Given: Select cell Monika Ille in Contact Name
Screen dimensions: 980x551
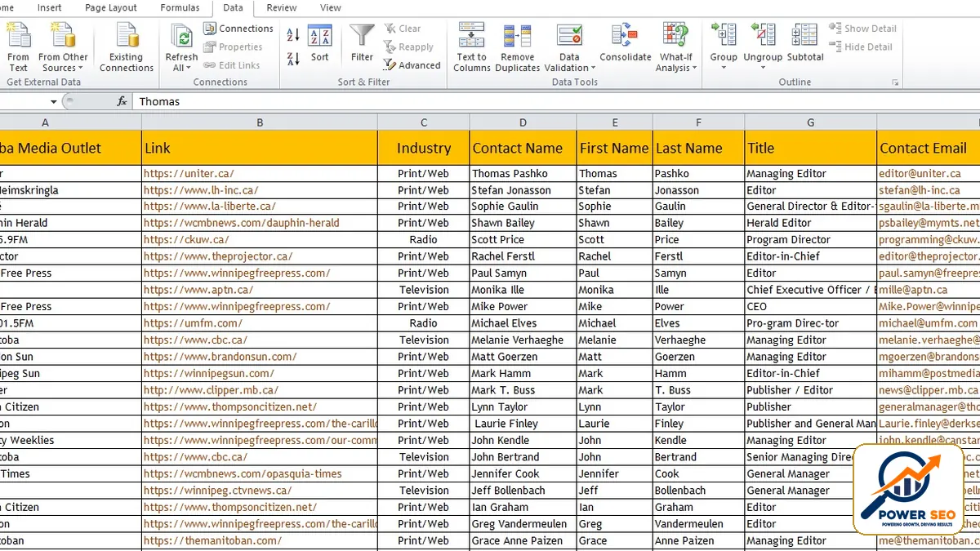Looking at the screenshot, I should coord(523,290).
